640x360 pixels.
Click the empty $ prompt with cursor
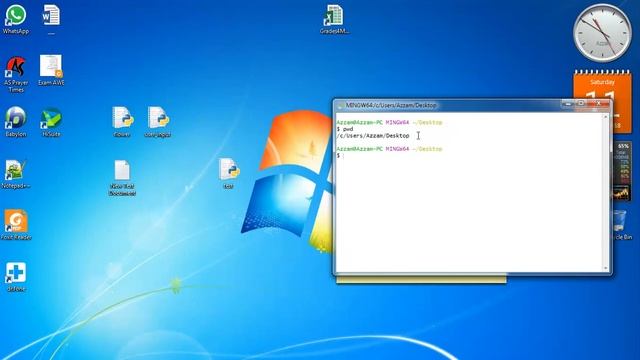tap(340, 156)
